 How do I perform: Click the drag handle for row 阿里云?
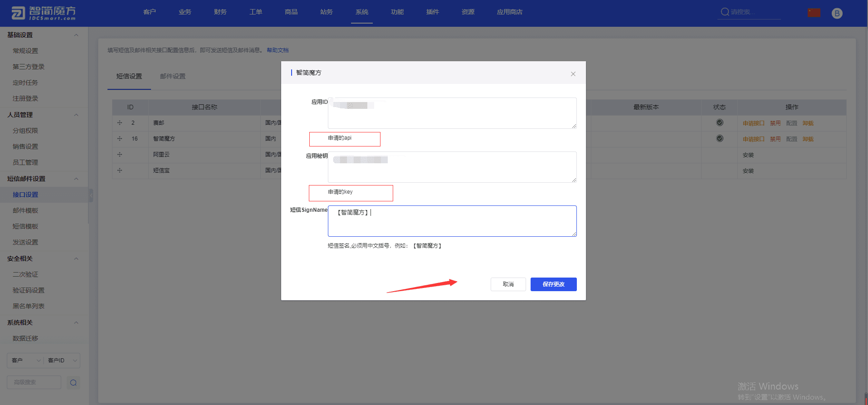(x=120, y=155)
